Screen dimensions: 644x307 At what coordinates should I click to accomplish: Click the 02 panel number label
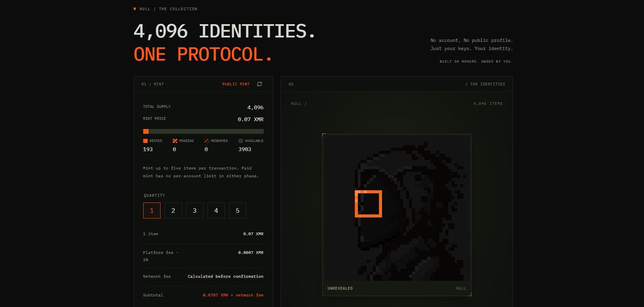291,84
